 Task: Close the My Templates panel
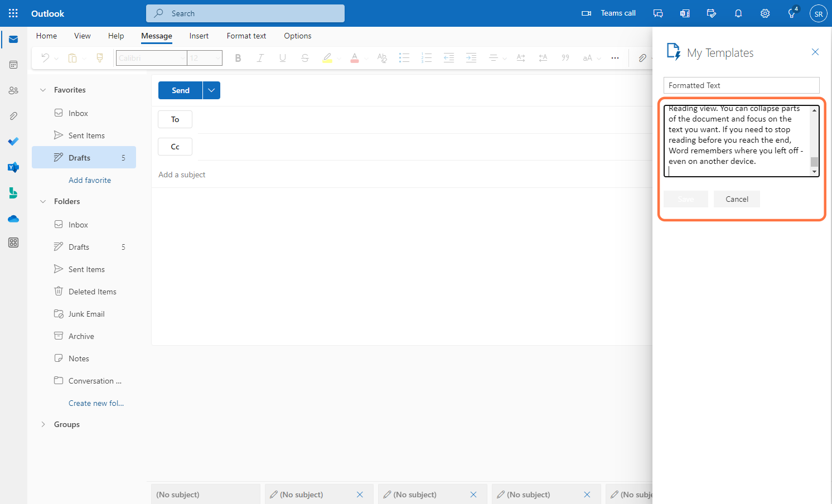pyautogui.click(x=815, y=52)
